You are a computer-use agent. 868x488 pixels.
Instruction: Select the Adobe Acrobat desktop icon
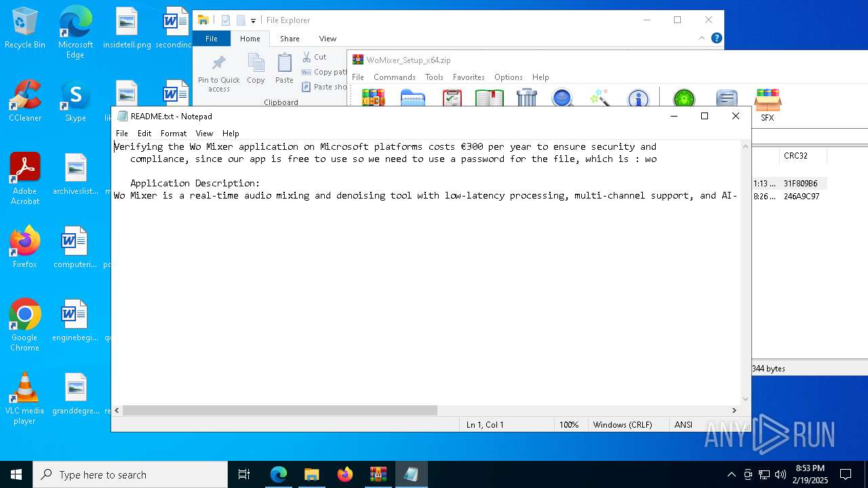[x=25, y=179]
